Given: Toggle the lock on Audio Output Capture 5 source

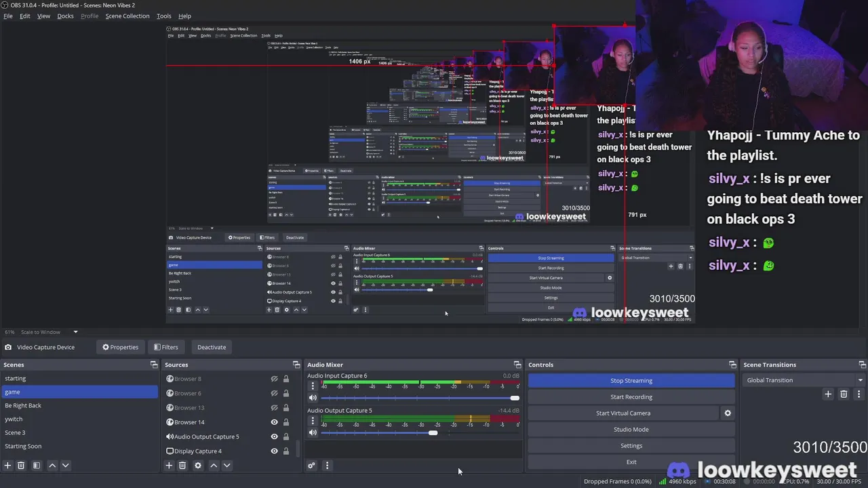Looking at the screenshot, I should click(x=286, y=436).
